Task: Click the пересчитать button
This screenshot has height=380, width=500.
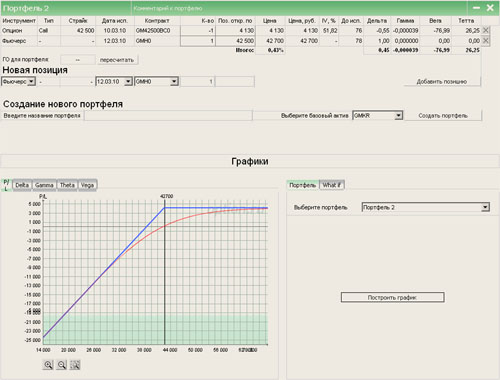Action: point(117,60)
